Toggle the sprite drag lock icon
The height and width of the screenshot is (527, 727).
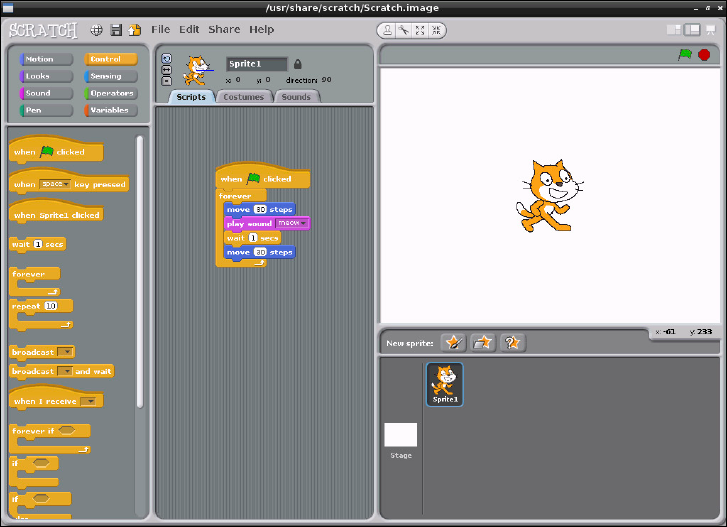pos(298,64)
